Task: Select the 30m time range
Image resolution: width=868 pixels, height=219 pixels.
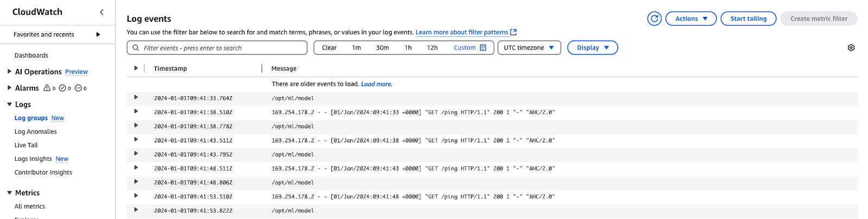Action: coord(382,48)
